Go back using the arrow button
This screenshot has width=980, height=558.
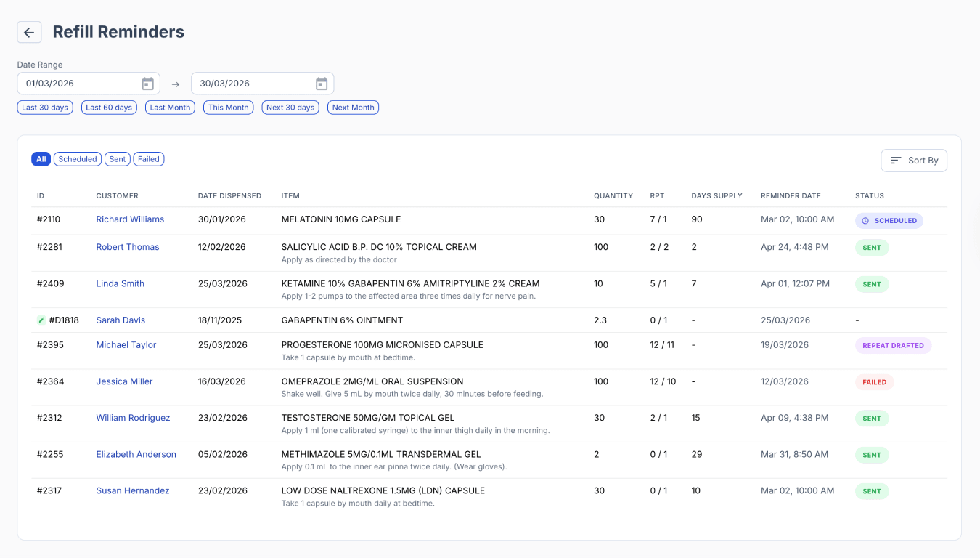pyautogui.click(x=29, y=32)
